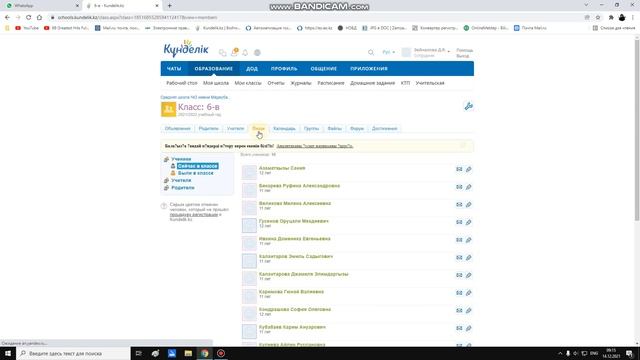Select Сейчас в классе in the sidebar
Image resolution: width=640 pixels, height=360 pixels.
point(198,166)
